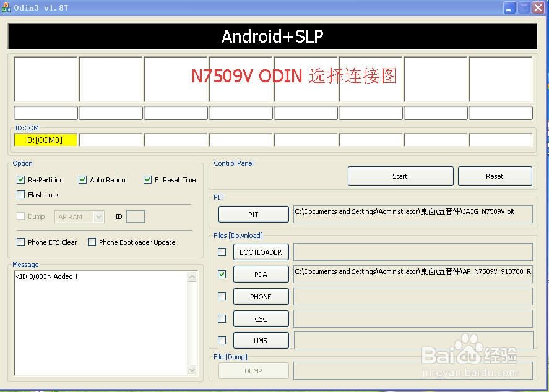
Task: Browse for a PHONE file
Action: pyautogui.click(x=261, y=297)
